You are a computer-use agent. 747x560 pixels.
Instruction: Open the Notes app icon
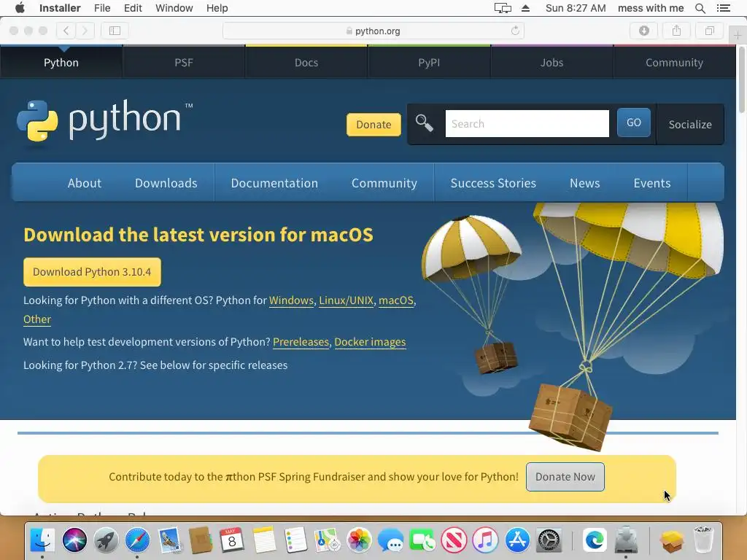coord(264,540)
